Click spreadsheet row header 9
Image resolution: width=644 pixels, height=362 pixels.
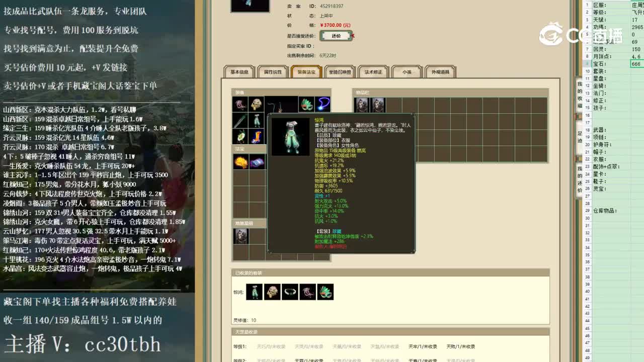pos(587,64)
